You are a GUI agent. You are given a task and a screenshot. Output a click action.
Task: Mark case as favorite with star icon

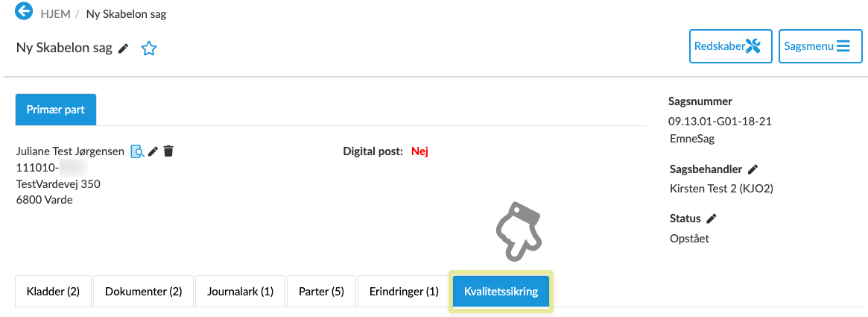(x=149, y=49)
